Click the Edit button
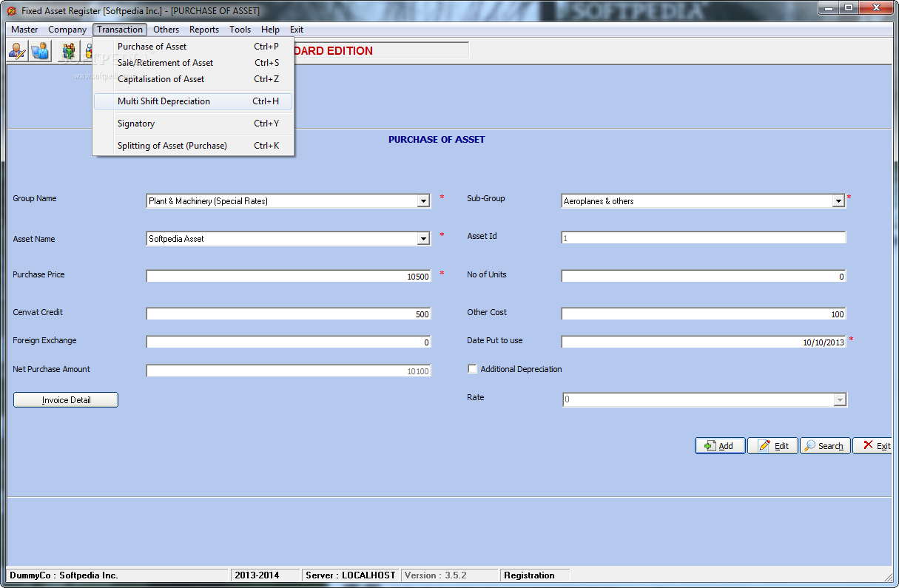This screenshot has width=899, height=588. pos(772,446)
